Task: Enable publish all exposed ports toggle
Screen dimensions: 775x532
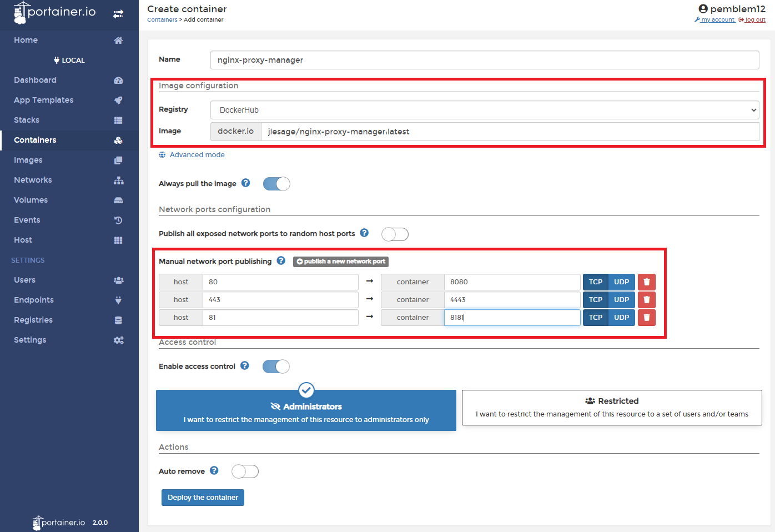Action: point(395,234)
